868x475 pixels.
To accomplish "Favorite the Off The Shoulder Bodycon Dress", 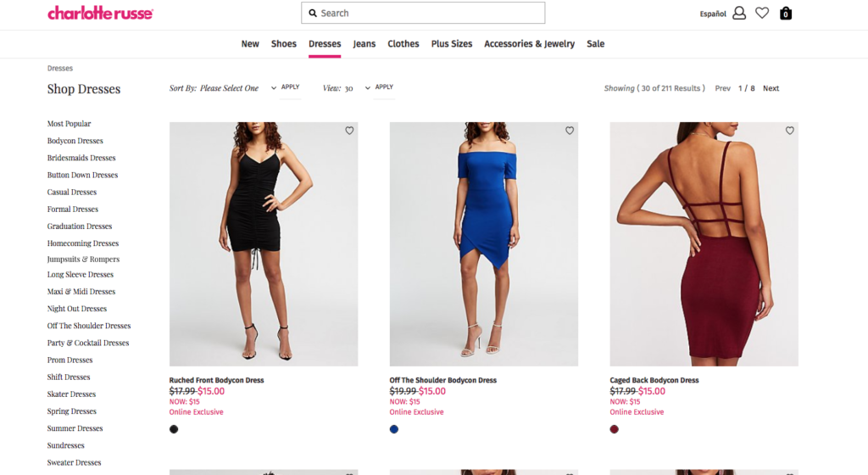I will coord(570,131).
